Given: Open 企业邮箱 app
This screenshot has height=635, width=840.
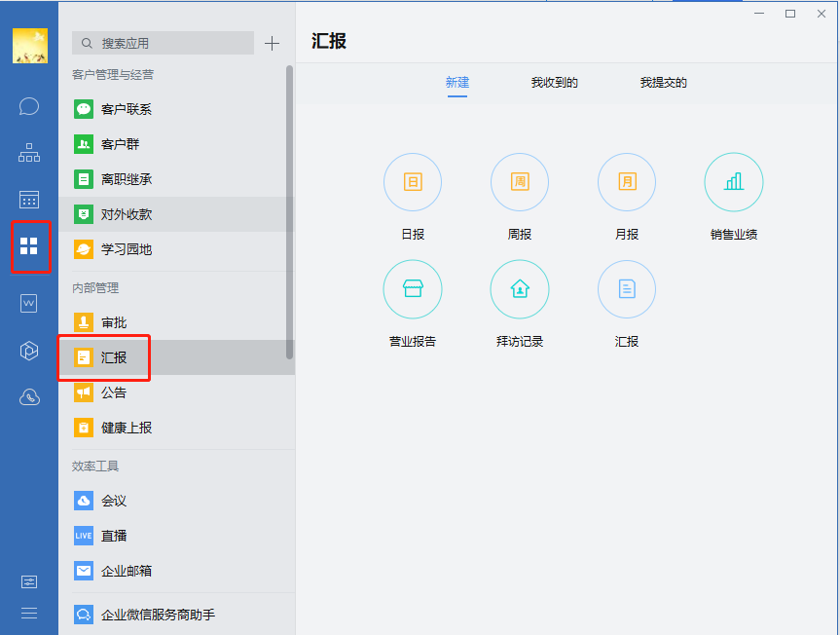Looking at the screenshot, I should pos(177,571).
